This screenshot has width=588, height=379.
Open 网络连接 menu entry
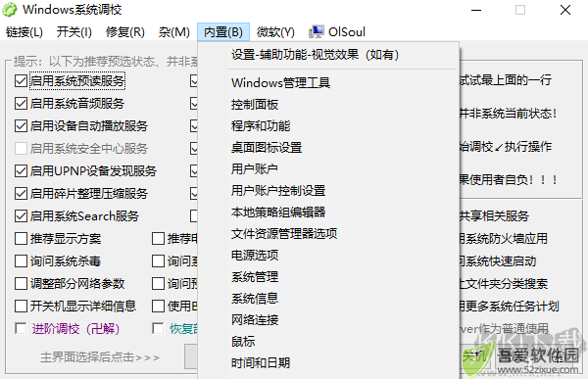point(328,320)
